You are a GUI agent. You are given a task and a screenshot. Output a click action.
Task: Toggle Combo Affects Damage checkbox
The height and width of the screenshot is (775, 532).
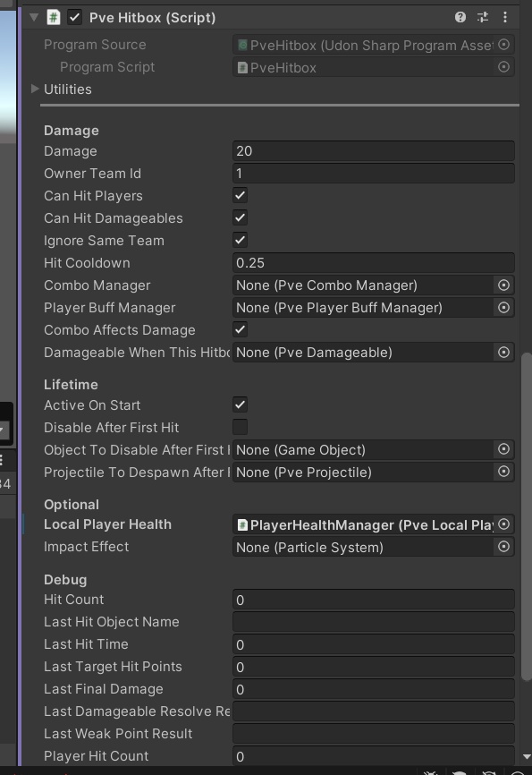[x=240, y=329]
